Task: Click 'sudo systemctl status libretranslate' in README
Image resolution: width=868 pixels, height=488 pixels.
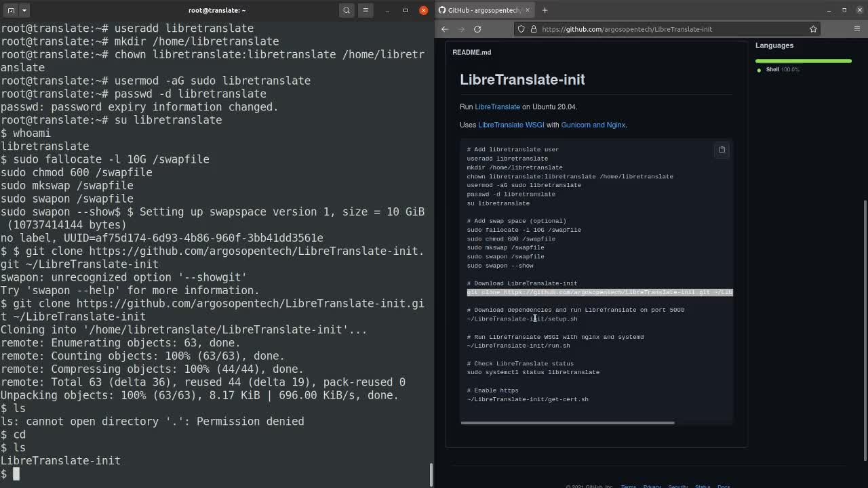Action: point(533,372)
